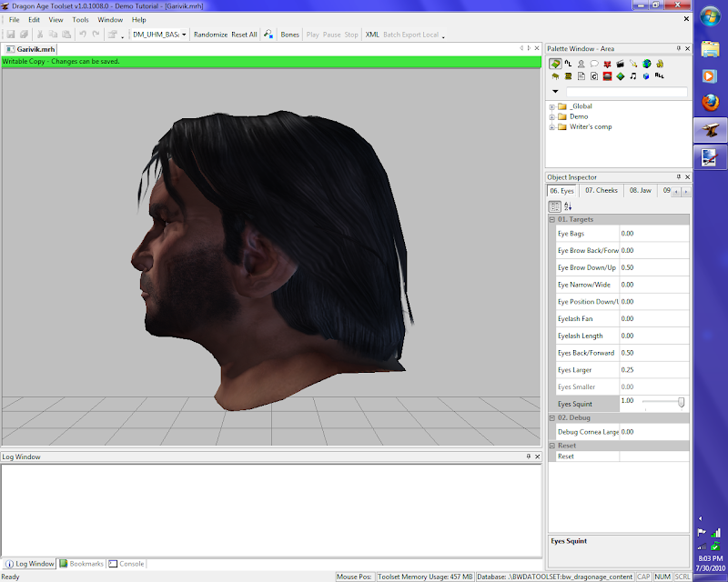Screen dimensions: 728x582
Task: Expand the _Global folder
Action: (551, 106)
